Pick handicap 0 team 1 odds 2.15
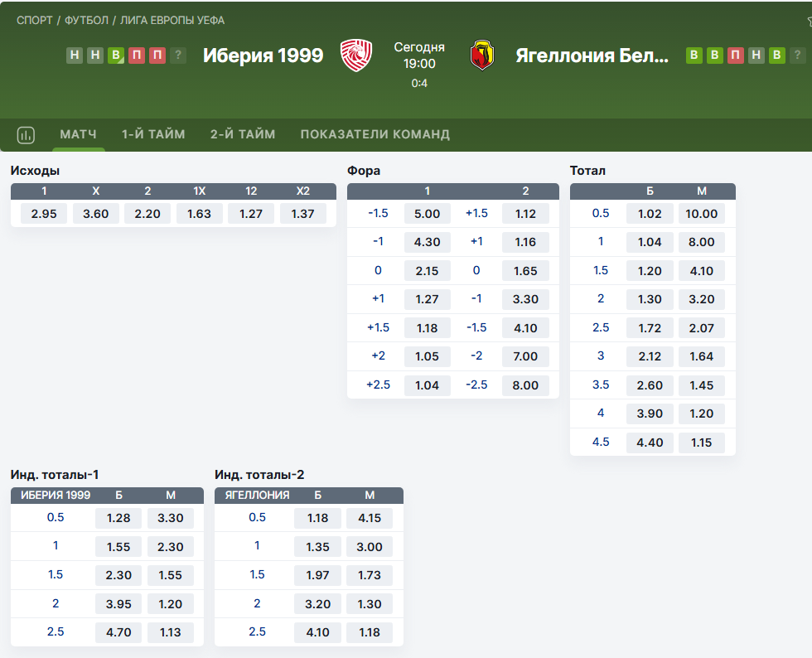The height and width of the screenshot is (658, 812). pos(428,270)
